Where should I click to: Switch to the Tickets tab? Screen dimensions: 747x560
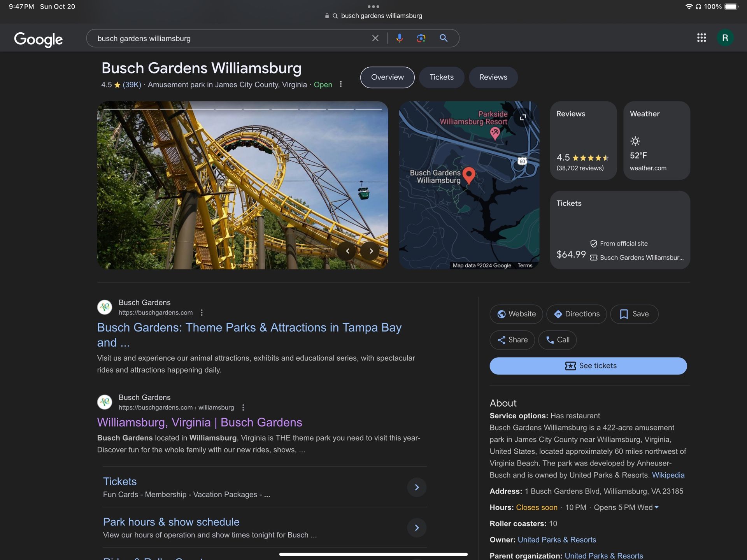coord(442,77)
